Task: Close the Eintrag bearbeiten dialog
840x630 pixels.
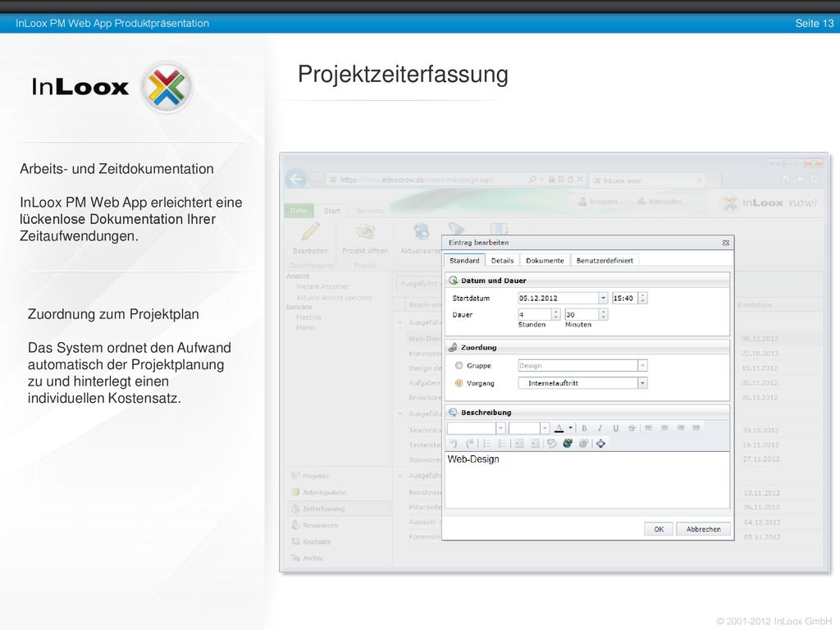Action: (726, 243)
